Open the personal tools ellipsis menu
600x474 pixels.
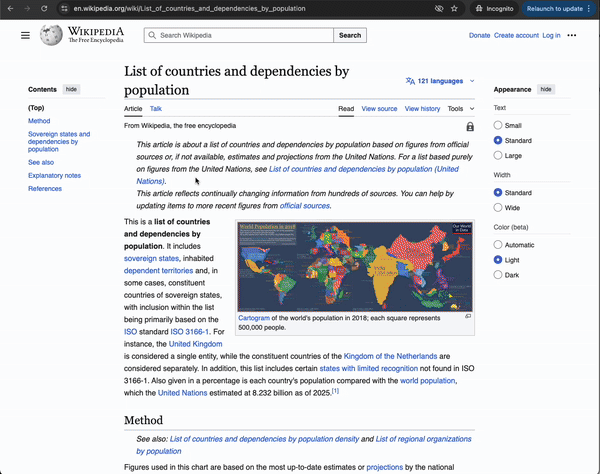[x=572, y=35]
